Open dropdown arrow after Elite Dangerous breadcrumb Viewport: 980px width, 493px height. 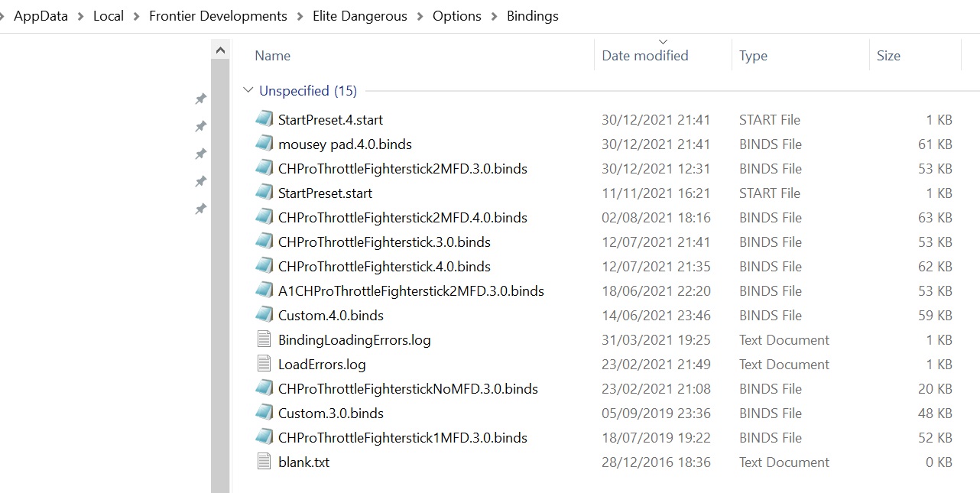(420, 16)
